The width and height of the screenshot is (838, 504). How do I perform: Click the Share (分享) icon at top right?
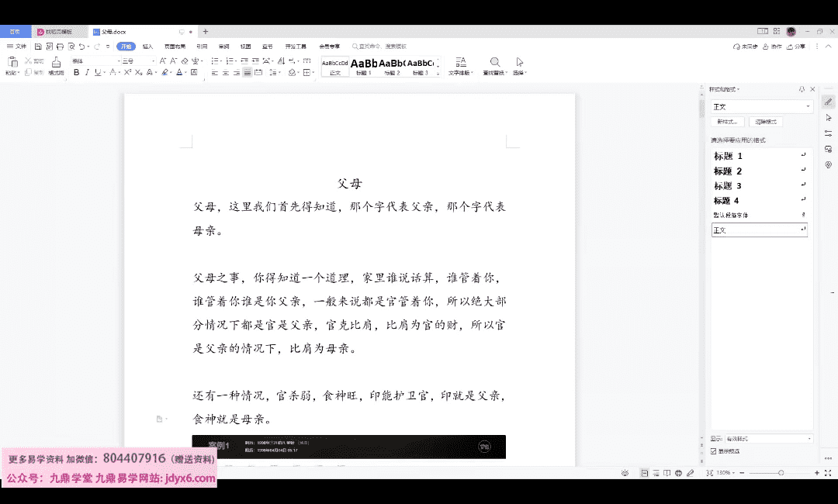click(x=796, y=47)
